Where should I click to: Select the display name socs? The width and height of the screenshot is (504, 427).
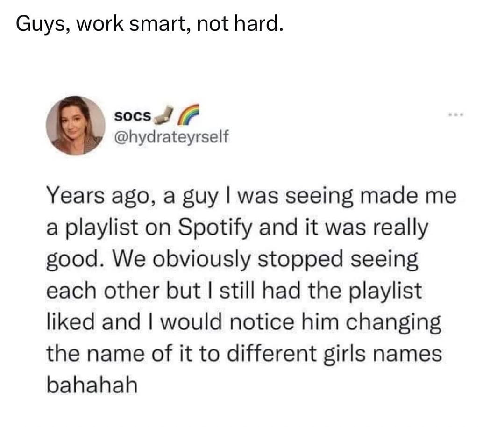pos(132,116)
